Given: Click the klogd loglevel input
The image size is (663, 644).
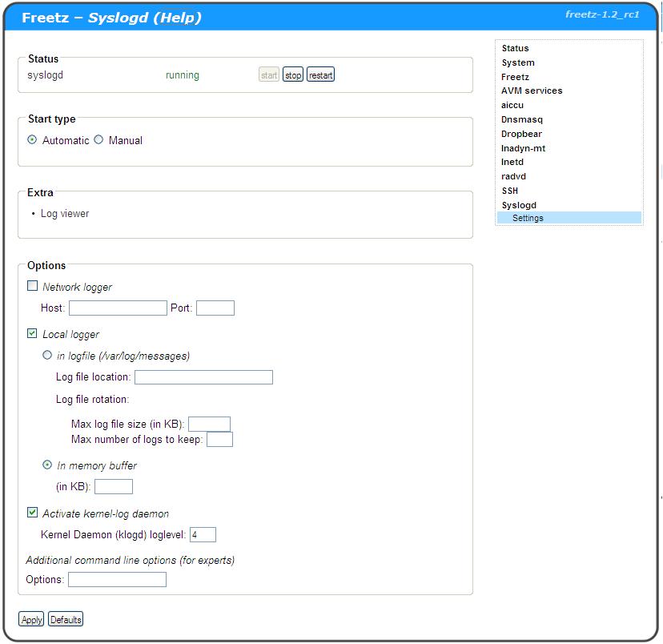Looking at the screenshot, I should click(203, 535).
